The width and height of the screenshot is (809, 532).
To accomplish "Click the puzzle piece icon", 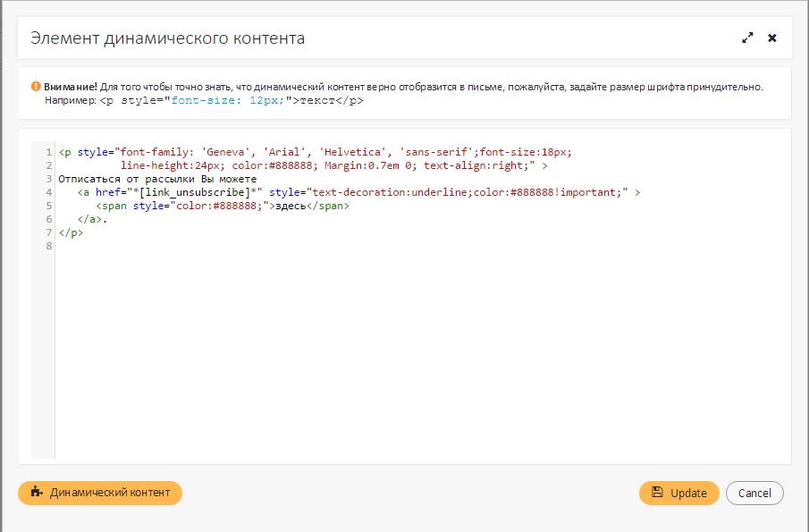I will pyautogui.click(x=36, y=493).
